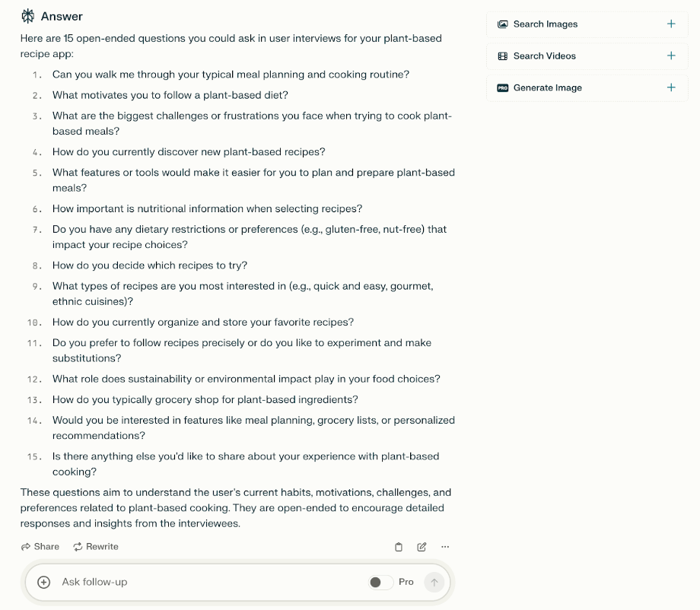Add Search Images using its plus button

point(671,24)
